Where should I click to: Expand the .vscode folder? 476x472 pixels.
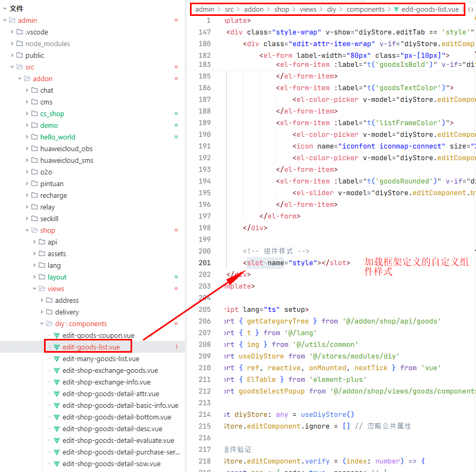coord(12,32)
